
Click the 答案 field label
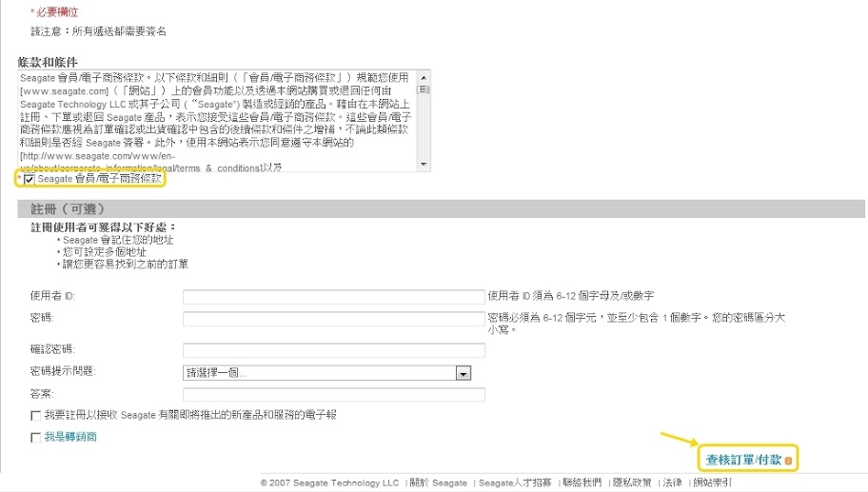tap(42, 394)
